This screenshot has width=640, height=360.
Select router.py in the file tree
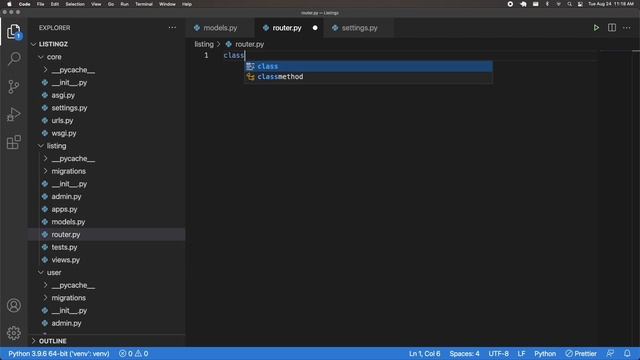(x=66, y=234)
